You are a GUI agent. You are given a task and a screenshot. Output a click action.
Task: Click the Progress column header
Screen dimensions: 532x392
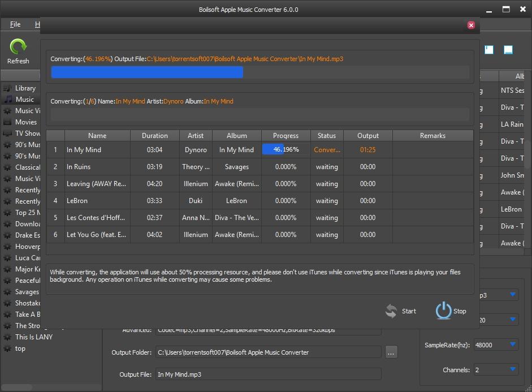286,135
